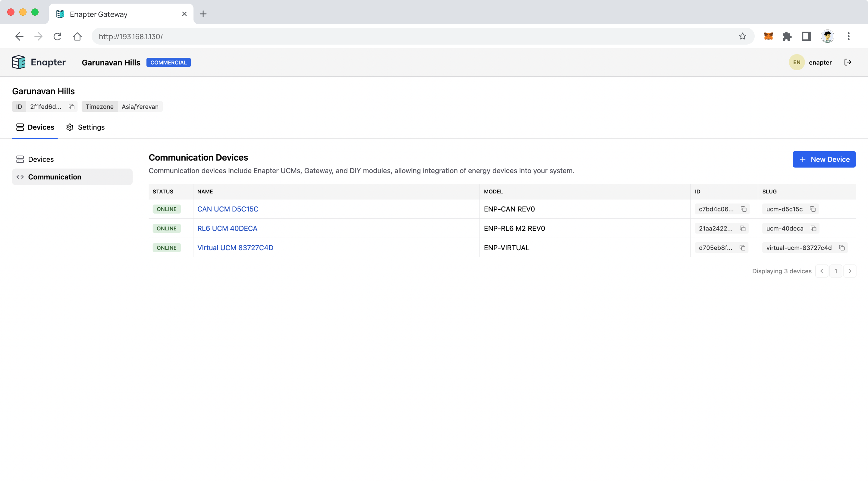This screenshot has width=868, height=482.
Task: Copy ID d705eb8f of Virtual UCM
Action: click(x=742, y=248)
